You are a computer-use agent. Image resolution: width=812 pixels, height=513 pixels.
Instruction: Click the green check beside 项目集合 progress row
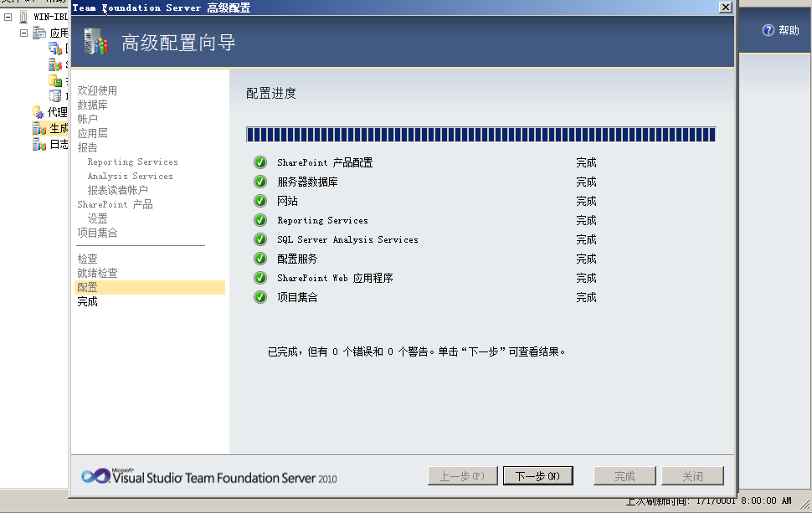click(x=260, y=297)
